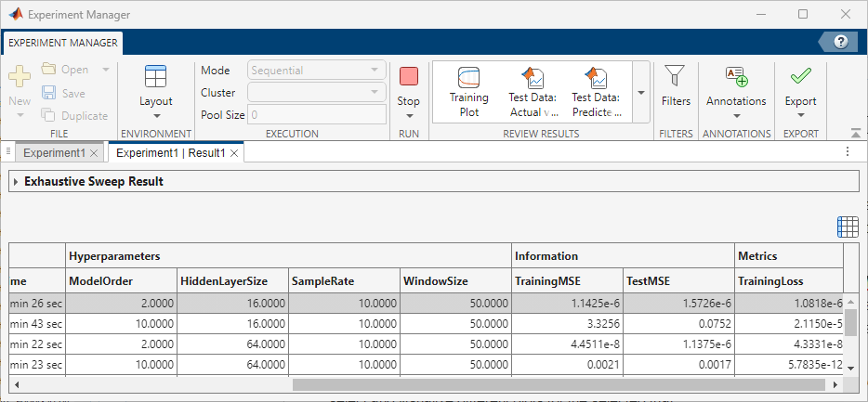Viewport: 868px width, 402px height.
Task: Click the table scroll left arrow
Action: click(x=17, y=384)
